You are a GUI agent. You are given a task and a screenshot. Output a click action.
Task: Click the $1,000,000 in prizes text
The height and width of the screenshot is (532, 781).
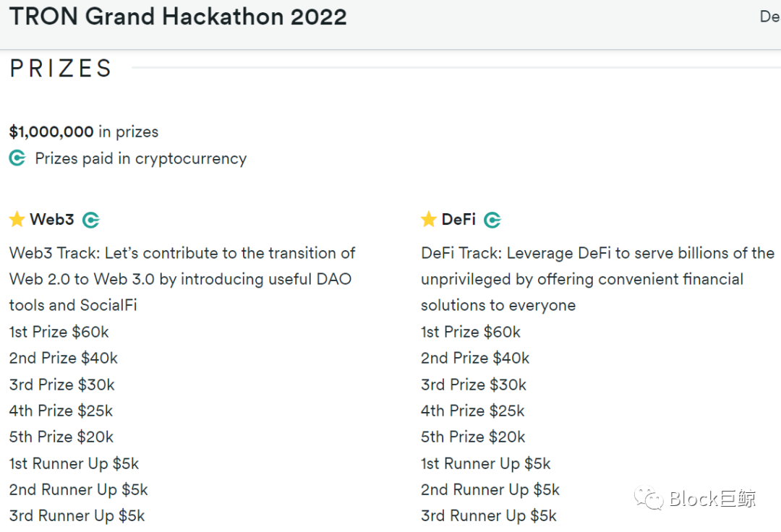(x=84, y=132)
